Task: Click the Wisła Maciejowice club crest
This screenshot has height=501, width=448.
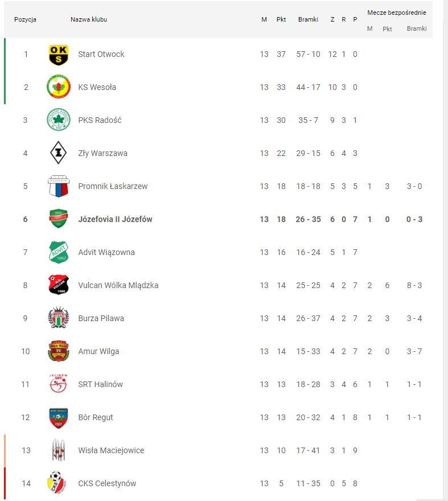Action: pos(58,451)
